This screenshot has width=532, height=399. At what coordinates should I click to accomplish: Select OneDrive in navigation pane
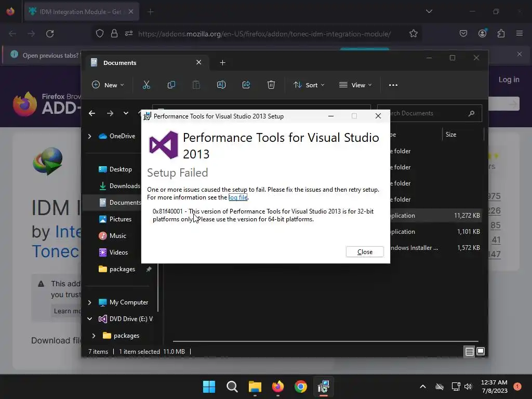tap(117, 136)
